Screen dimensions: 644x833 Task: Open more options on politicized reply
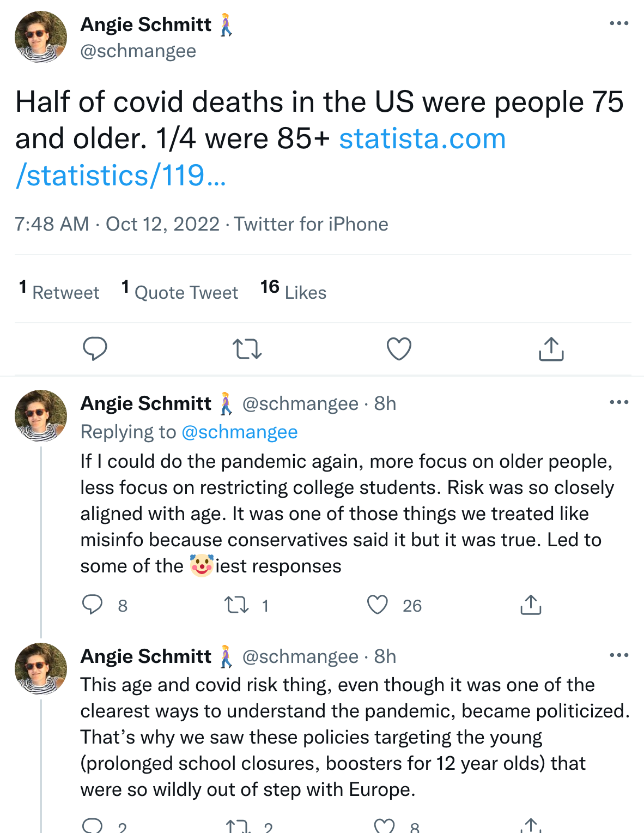[x=619, y=655]
